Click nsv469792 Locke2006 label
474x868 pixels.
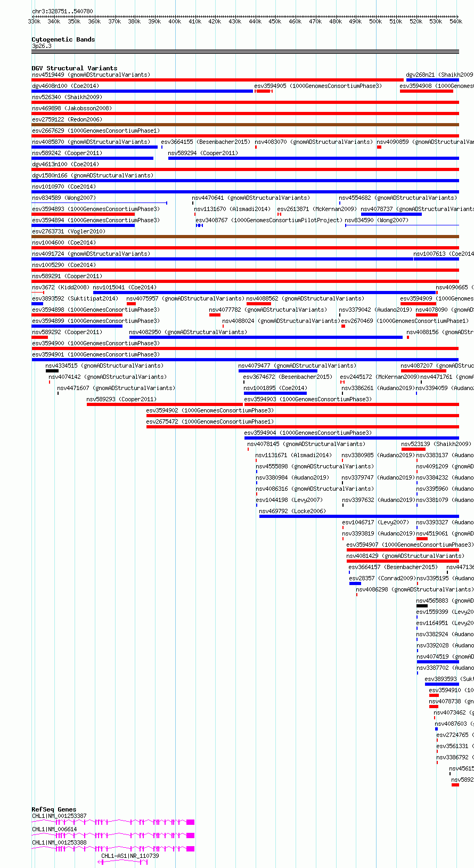(291, 512)
